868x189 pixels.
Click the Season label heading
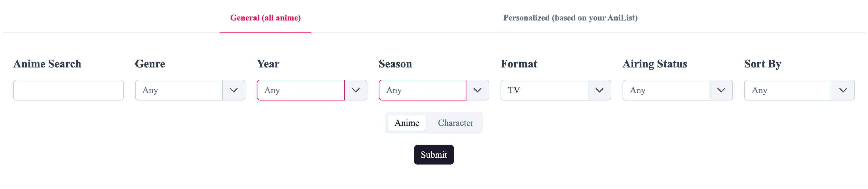point(395,64)
